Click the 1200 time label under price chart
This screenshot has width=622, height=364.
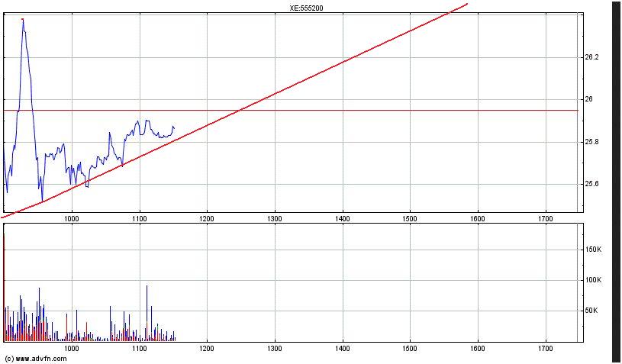(207, 218)
